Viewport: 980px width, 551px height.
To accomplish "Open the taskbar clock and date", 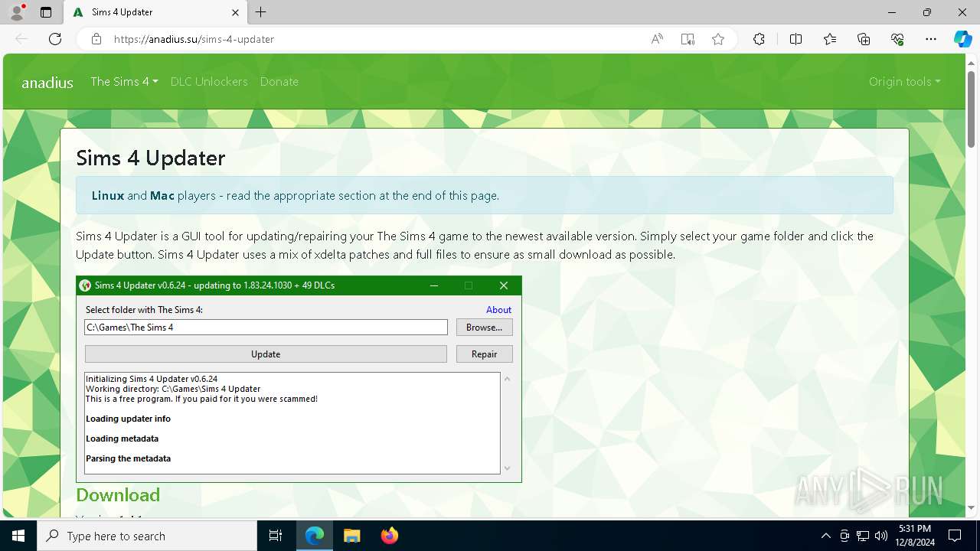I will coord(914,536).
